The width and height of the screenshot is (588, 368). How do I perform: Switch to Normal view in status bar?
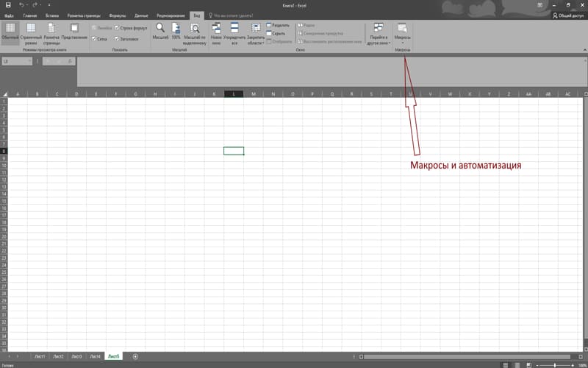[x=505, y=365]
